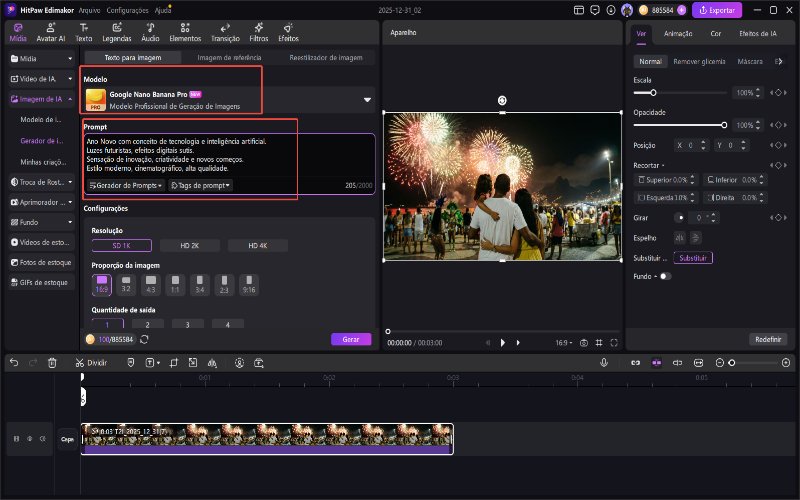This screenshot has height=500, width=800.
Task: Click the zoom in plus icon on timeline
Action: pyautogui.click(x=786, y=363)
